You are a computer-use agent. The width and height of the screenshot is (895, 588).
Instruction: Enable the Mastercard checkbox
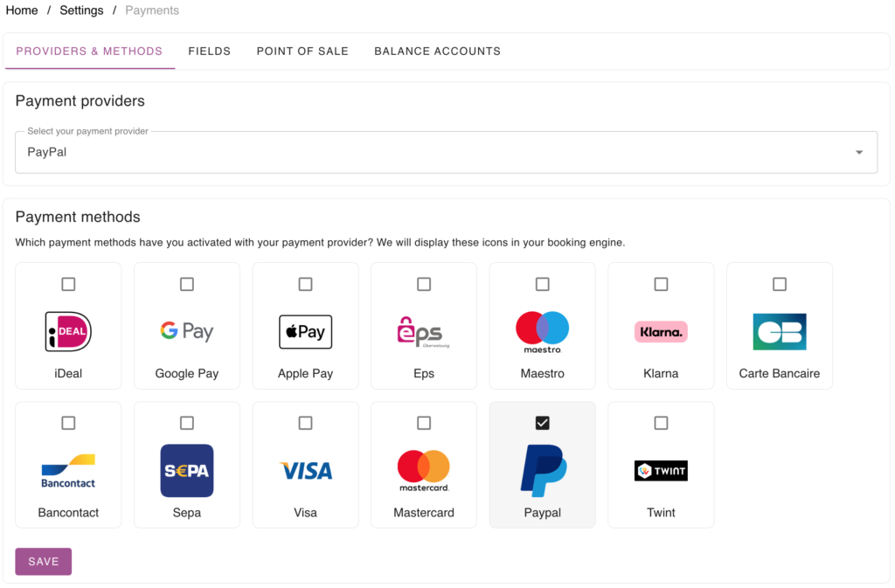pyautogui.click(x=424, y=423)
